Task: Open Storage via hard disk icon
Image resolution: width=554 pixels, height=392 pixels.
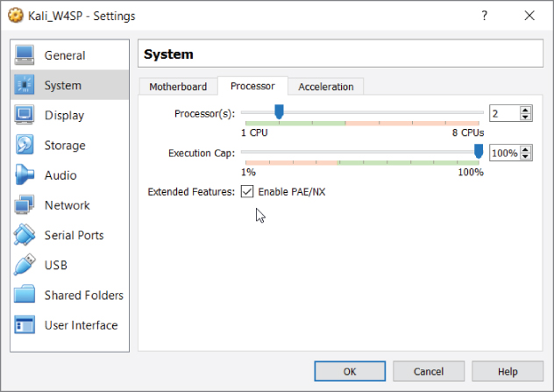Action: pyautogui.click(x=25, y=145)
